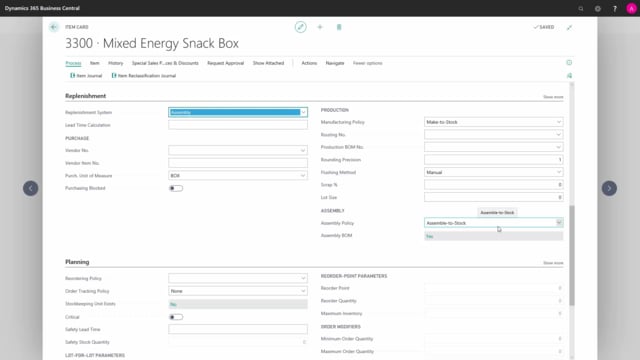Open the Assembly Policy dropdown
This screenshot has width=640, height=360.
[493, 223]
